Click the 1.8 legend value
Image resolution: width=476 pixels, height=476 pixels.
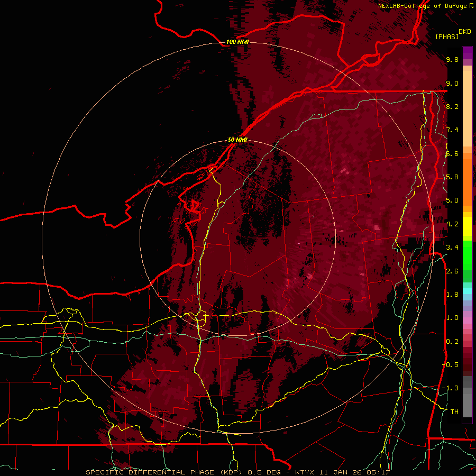pyautogui.click(x=452, y=295)
